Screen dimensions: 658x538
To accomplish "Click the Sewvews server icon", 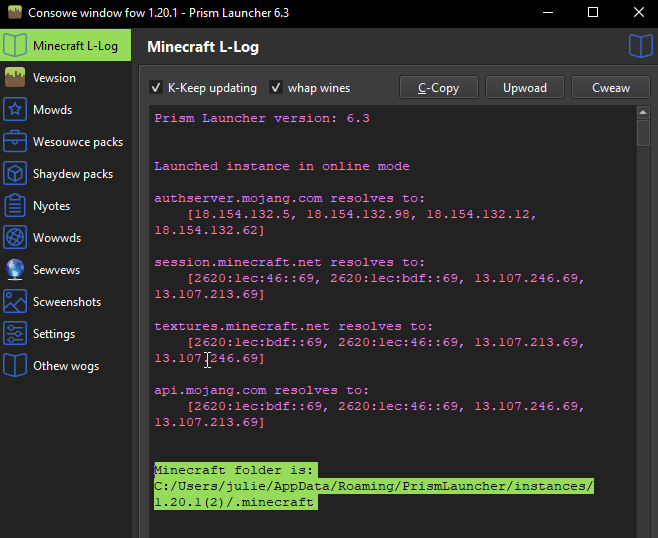I will click(15, 270).
